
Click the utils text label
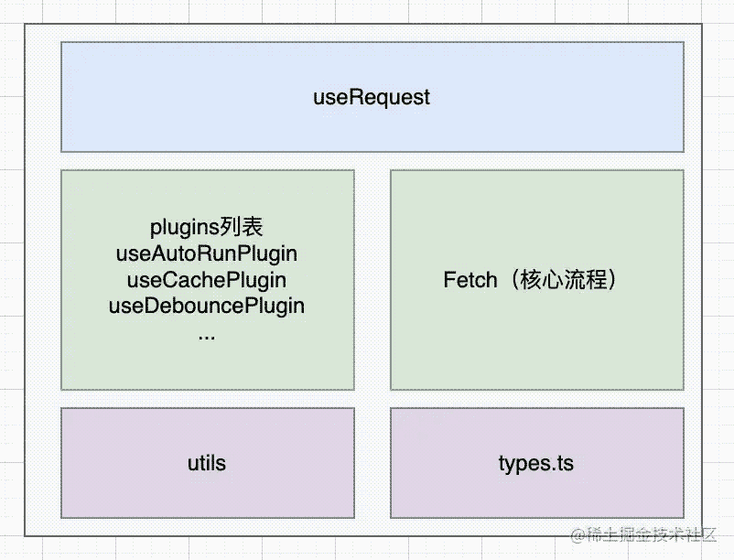(x=207, y=463)
